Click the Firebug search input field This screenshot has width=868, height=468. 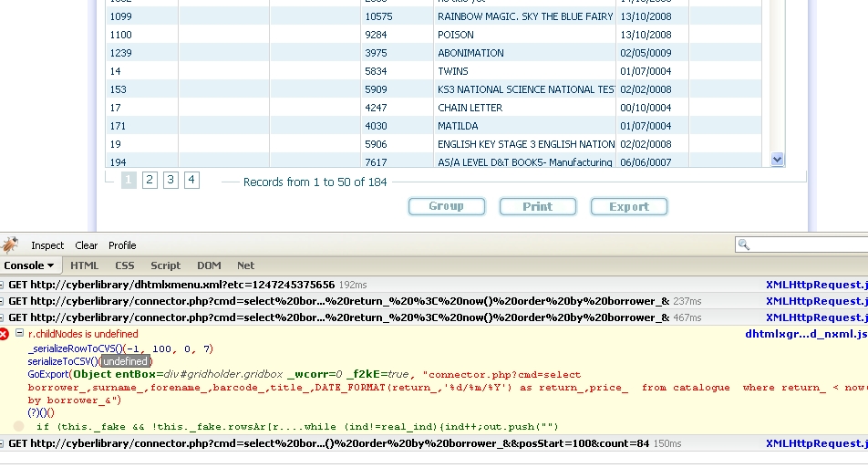[x=805, y=244]
